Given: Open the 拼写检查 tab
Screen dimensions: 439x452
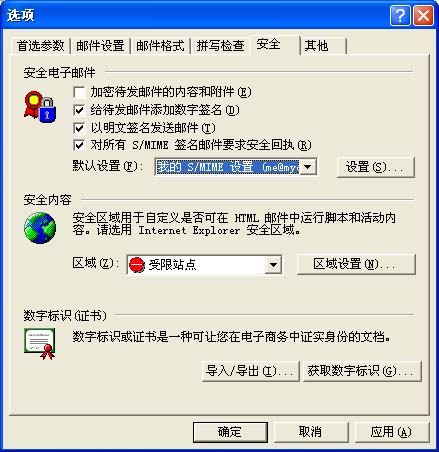Looking at the screenshot, I should [x=220, y=46].
